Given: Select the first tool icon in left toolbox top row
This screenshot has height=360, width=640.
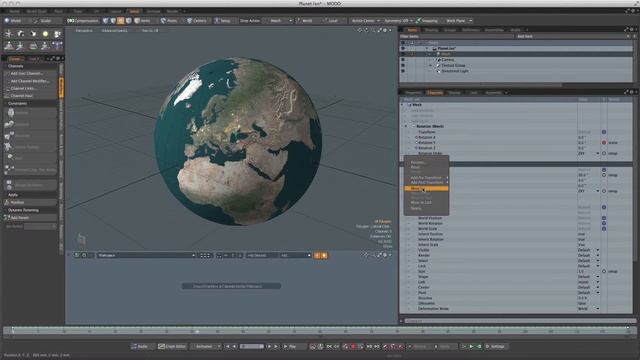Looking at the screenshot, I should coord(9,34).
